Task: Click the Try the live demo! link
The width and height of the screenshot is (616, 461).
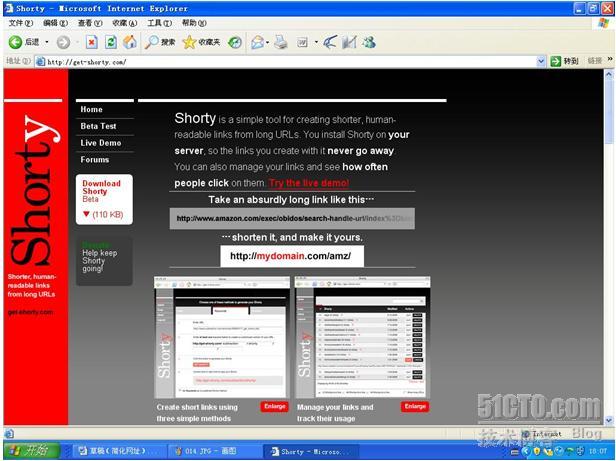Action: (309, 183)
